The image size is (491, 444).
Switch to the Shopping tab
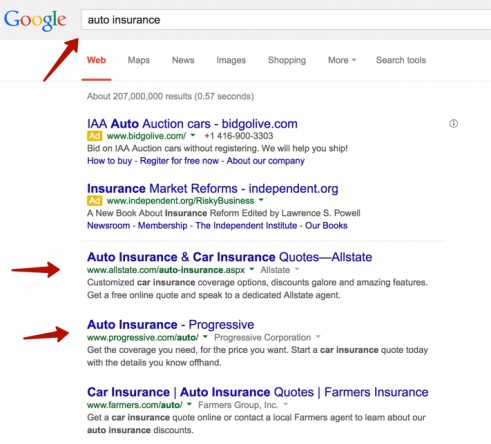click(287, 60)
